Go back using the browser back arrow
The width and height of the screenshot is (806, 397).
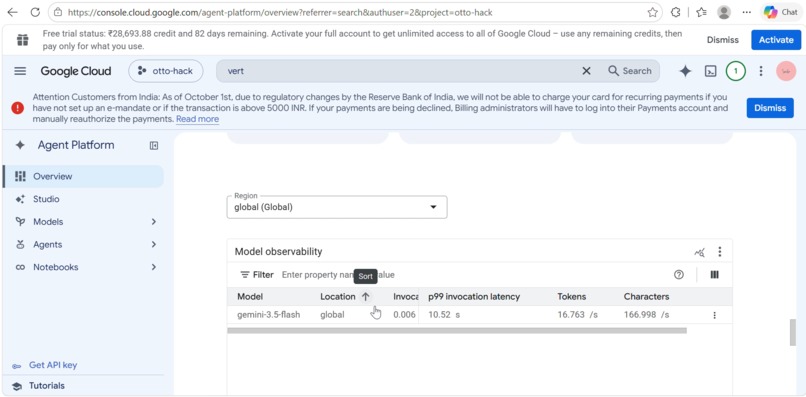12,12
